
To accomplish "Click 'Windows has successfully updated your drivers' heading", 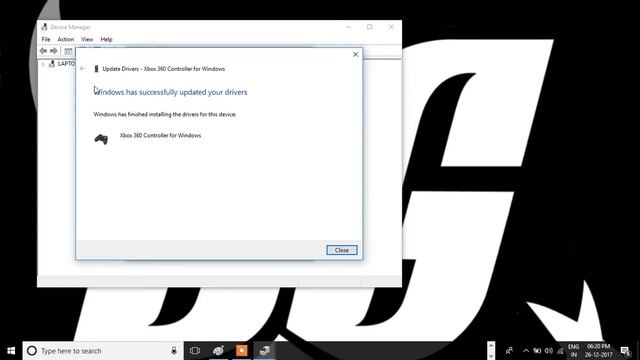I will click(x=171, y=92).
